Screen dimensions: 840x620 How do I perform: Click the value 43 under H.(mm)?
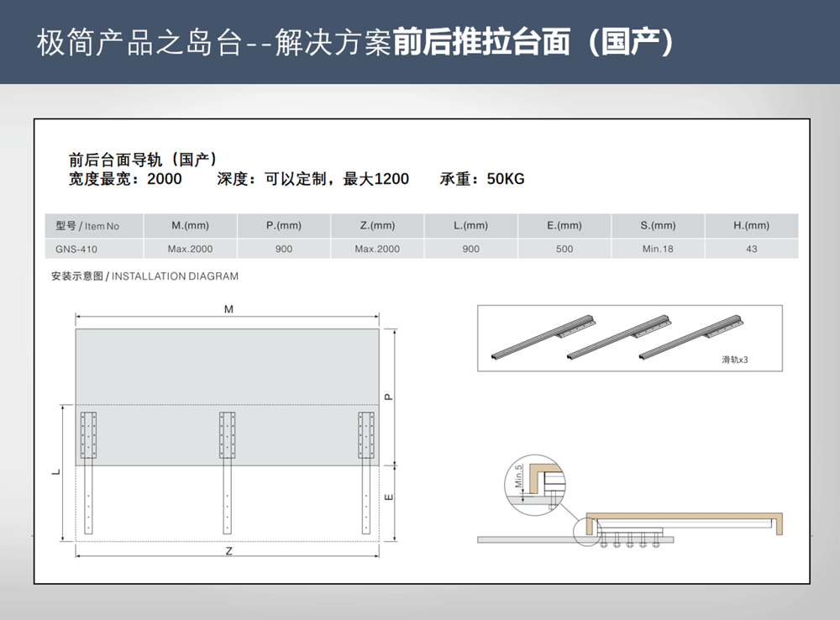coord(751,249)
